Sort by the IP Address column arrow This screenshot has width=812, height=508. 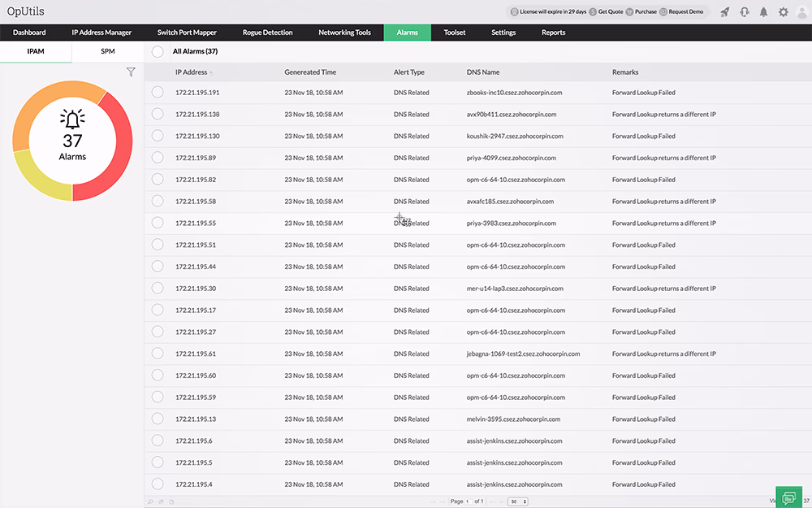point(213,72)
